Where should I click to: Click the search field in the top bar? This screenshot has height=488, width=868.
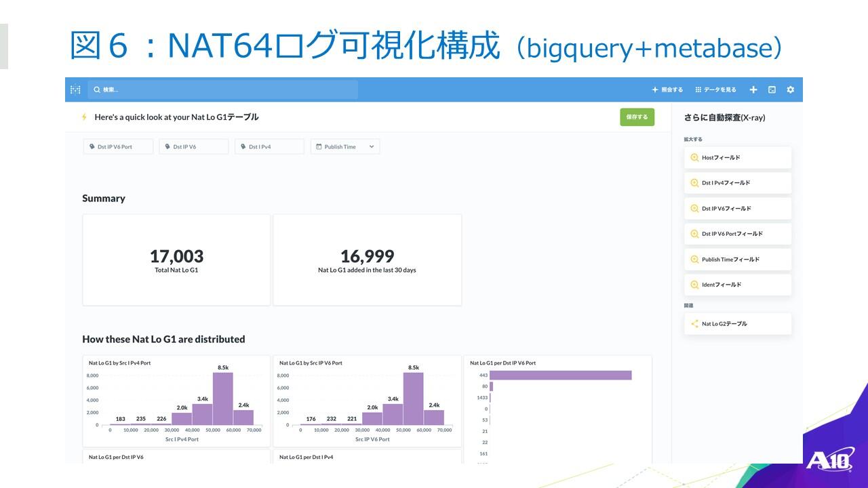click(222, 89)
